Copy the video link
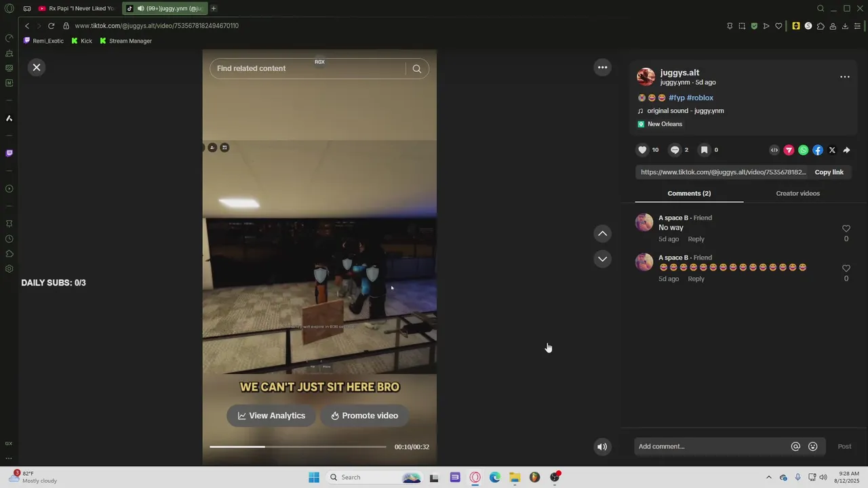Viewport: 868px width, 488px height. pos(829,172)
